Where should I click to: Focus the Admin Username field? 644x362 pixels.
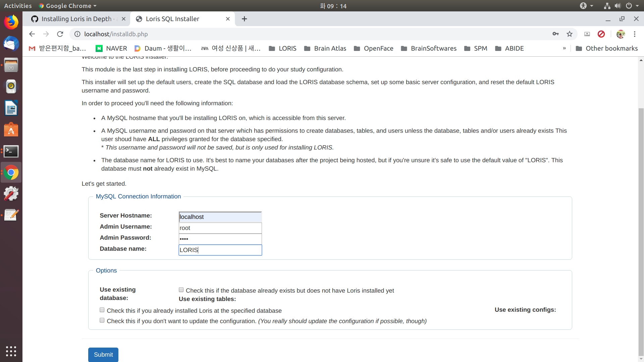click(220, 228)
